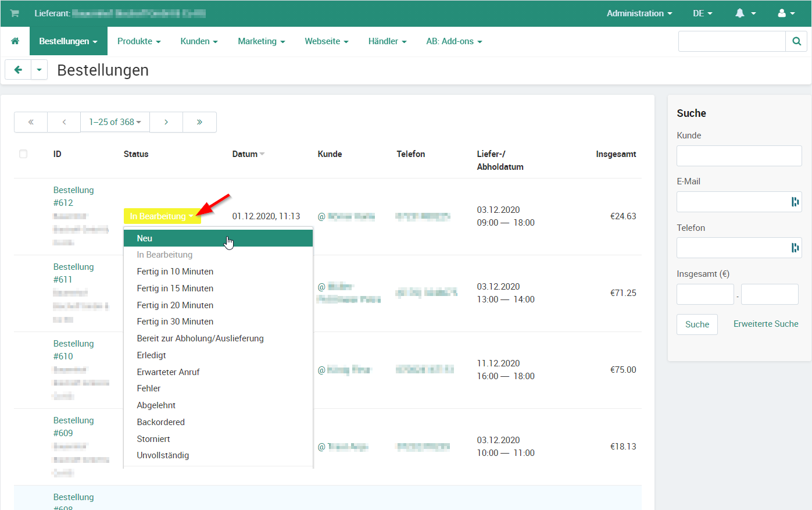
Task: Select status Fertig in 10 Minuten
Action: [219, 272]
